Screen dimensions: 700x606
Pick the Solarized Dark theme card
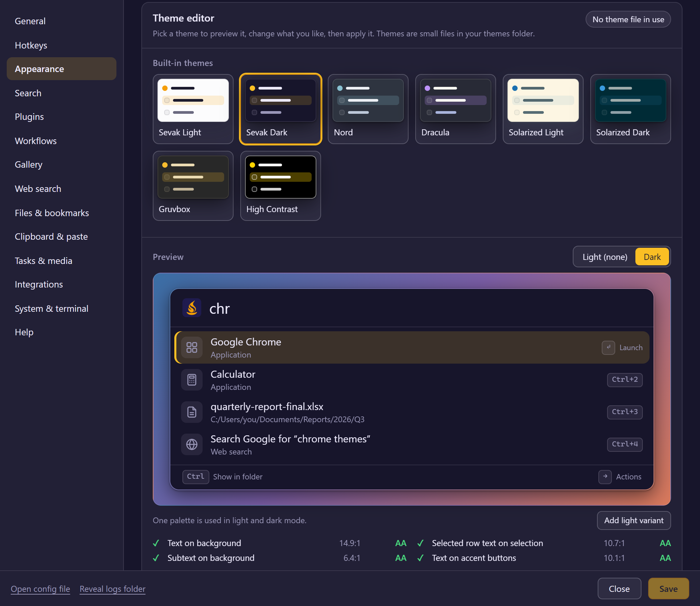tap(630, 109)
